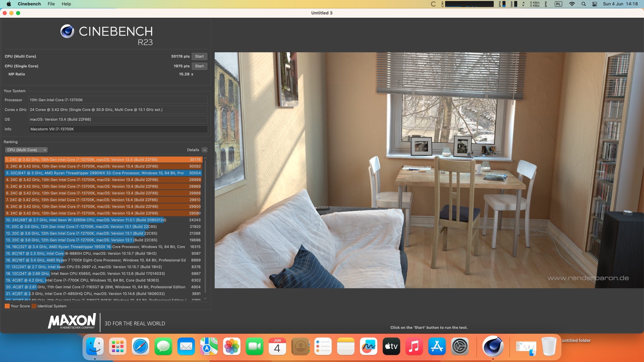Image resolution: width=644 pixels, height=362 pixels.
Task: Click the Wi-Fi status icon
Action: [x=572, y=4]
